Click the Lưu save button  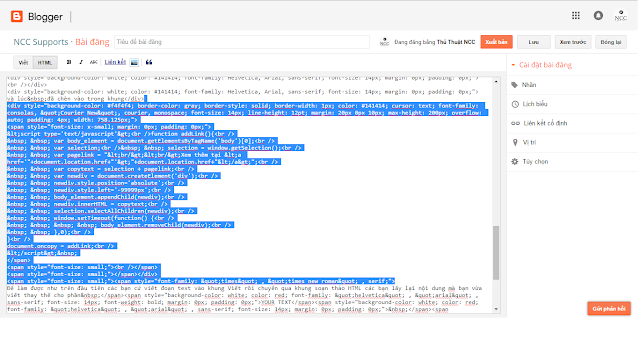pyautogui.click(x=533, y=42)
